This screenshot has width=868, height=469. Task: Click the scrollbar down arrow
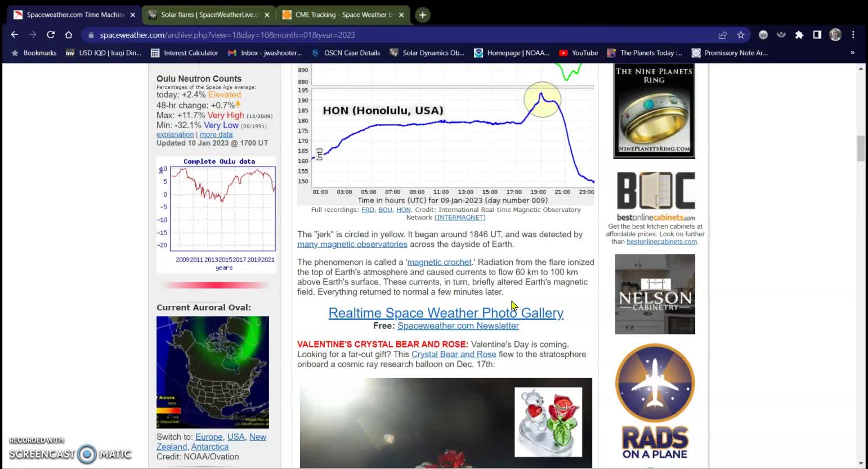coord(861,464)
